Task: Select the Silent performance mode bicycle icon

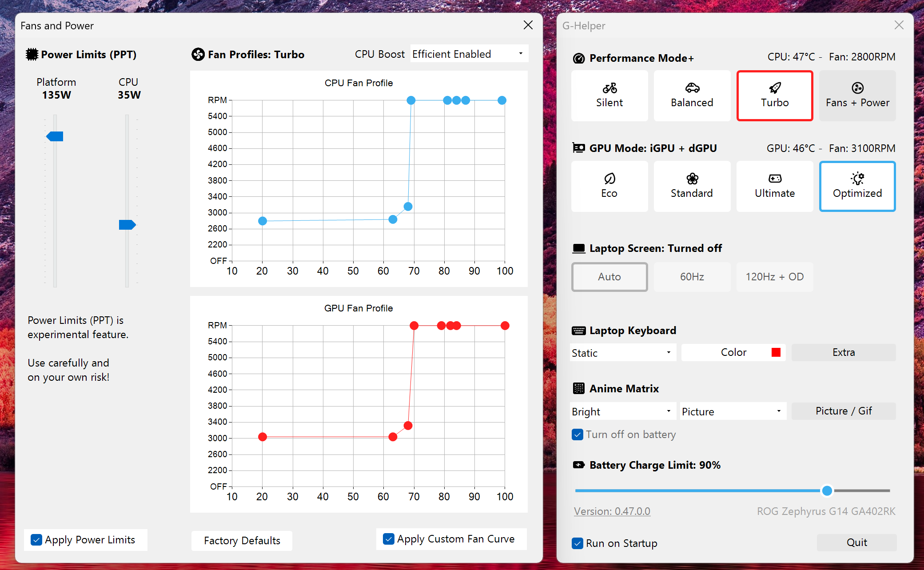Action: [x=609, y=88]
